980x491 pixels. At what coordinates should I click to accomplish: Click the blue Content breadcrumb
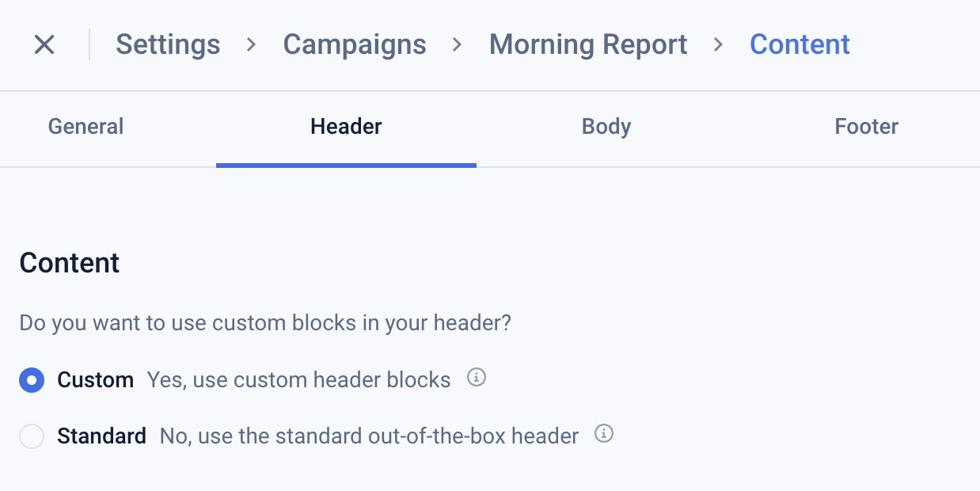pos(800,44)
